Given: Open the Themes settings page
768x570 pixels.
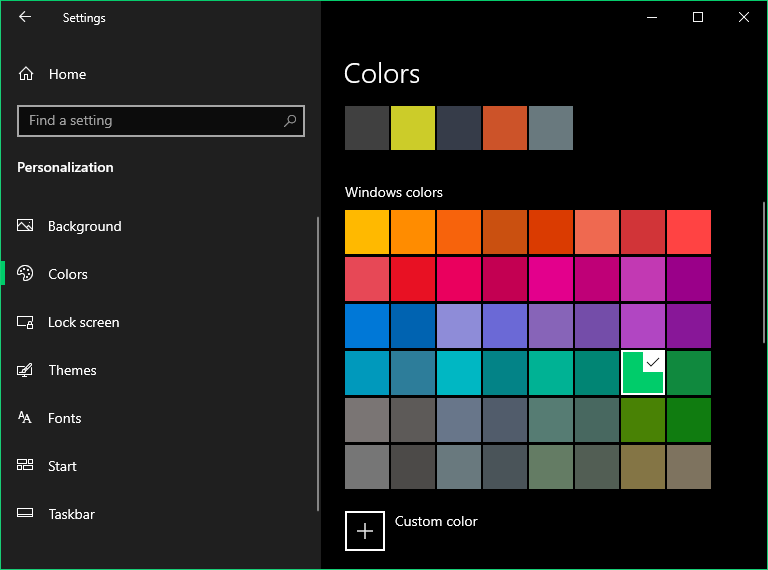Looking at the screenshot, I should click(72, 370).
